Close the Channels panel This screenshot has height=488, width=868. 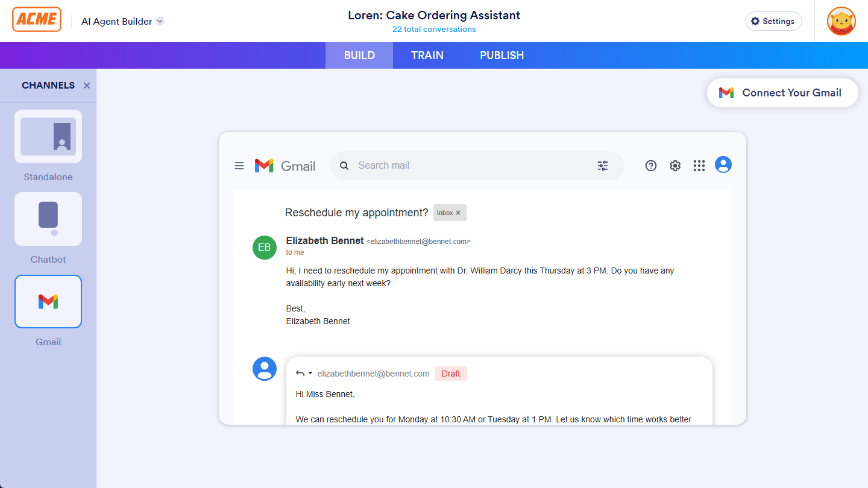[87, 86]
